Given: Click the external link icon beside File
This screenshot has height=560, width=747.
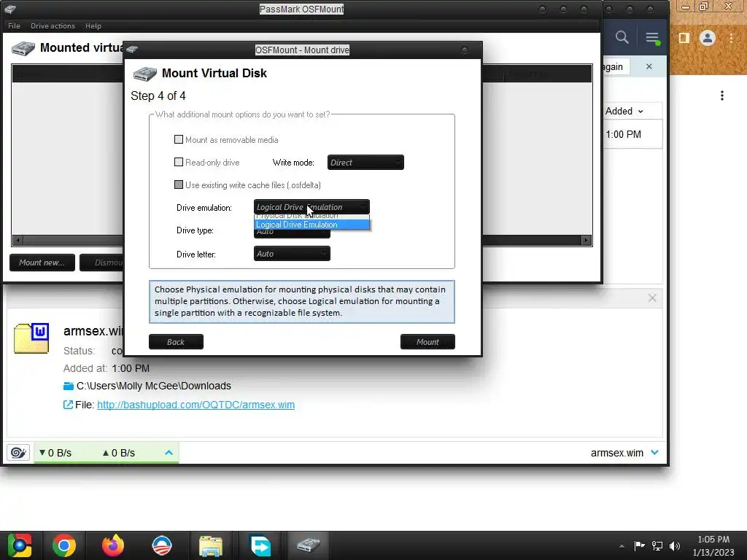Looking at the screenshot, I should (68, 405).
